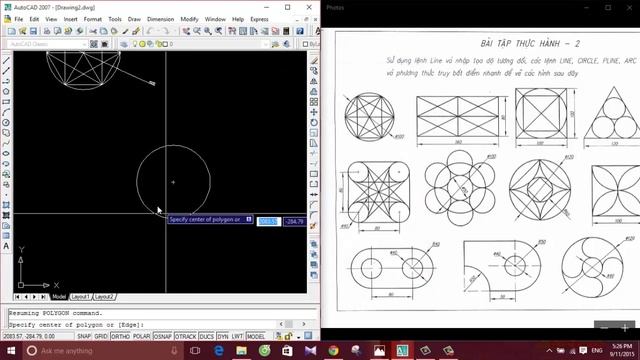Zoom out with minus button in Photos

click(x=604, y=328)
